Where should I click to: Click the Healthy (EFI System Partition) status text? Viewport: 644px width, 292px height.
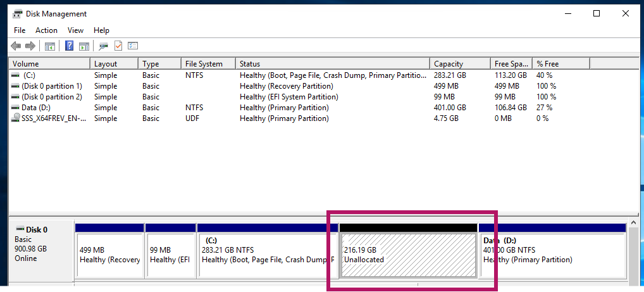(288, 97)
